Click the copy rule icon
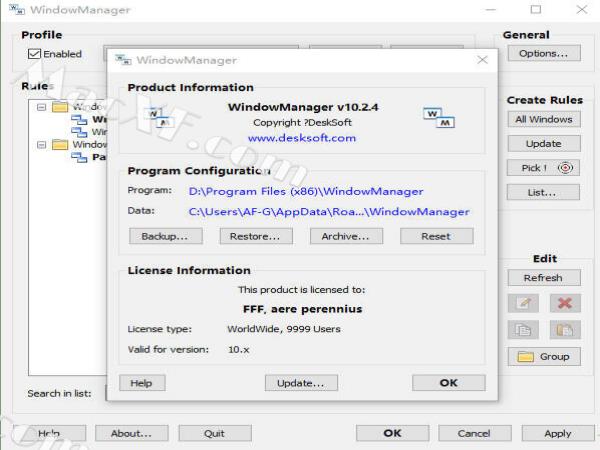Image resolution: width=600 pixels, height=450 pixels. (x=523, y=329)
